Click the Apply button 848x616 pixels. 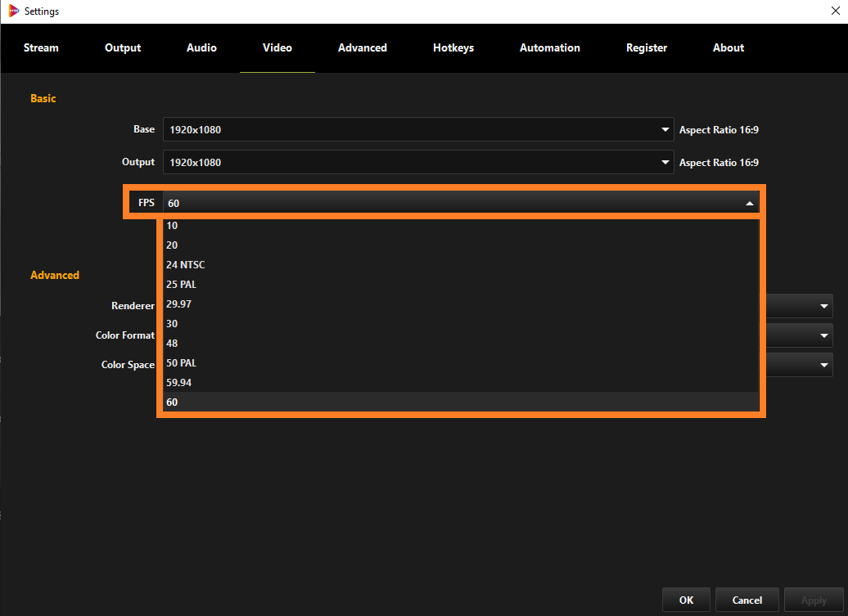814,600
